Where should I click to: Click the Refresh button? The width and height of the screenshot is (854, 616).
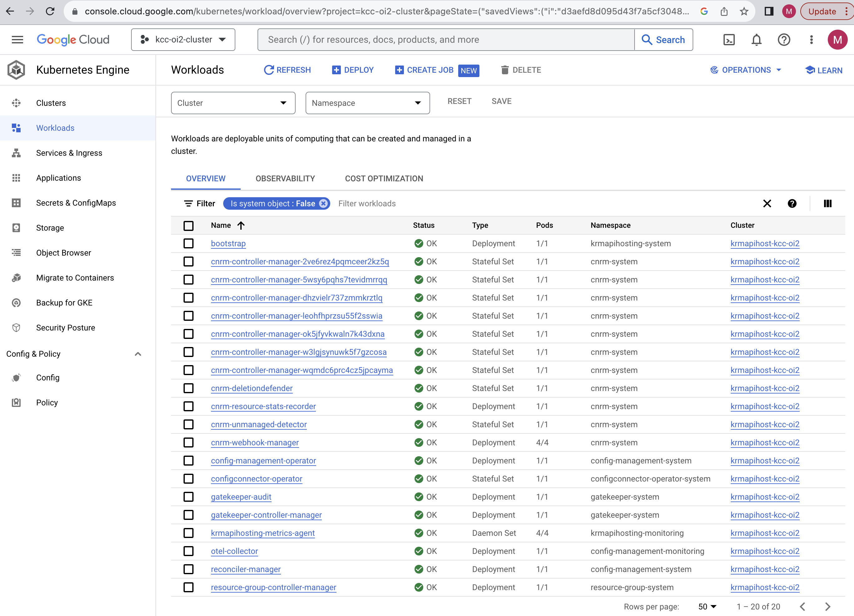[287, 70]
